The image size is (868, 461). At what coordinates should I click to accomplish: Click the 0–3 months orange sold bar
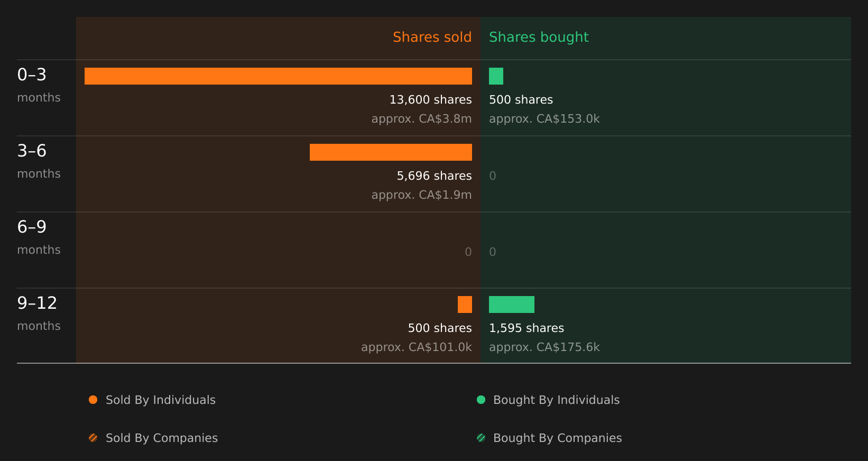click(x=278, y=76)
